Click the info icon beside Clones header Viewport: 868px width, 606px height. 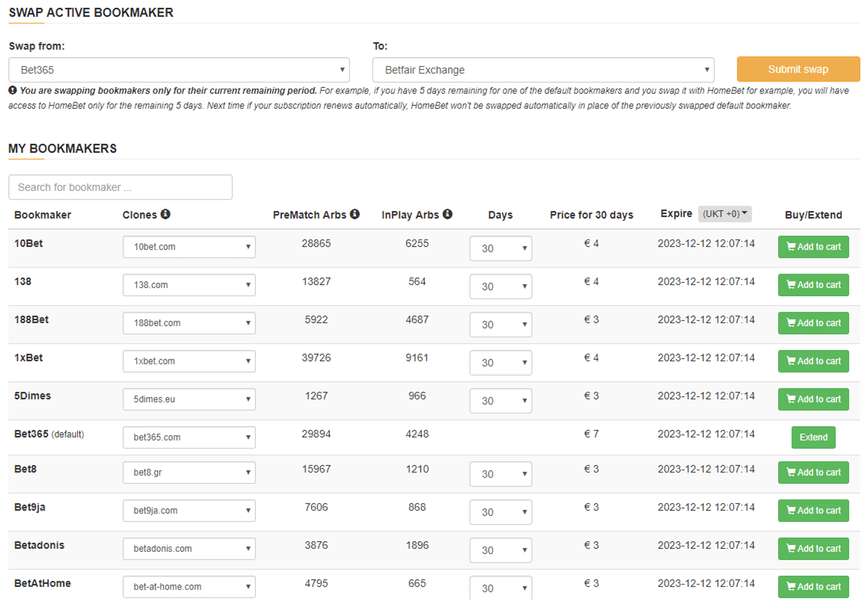(x=166, y=214)
